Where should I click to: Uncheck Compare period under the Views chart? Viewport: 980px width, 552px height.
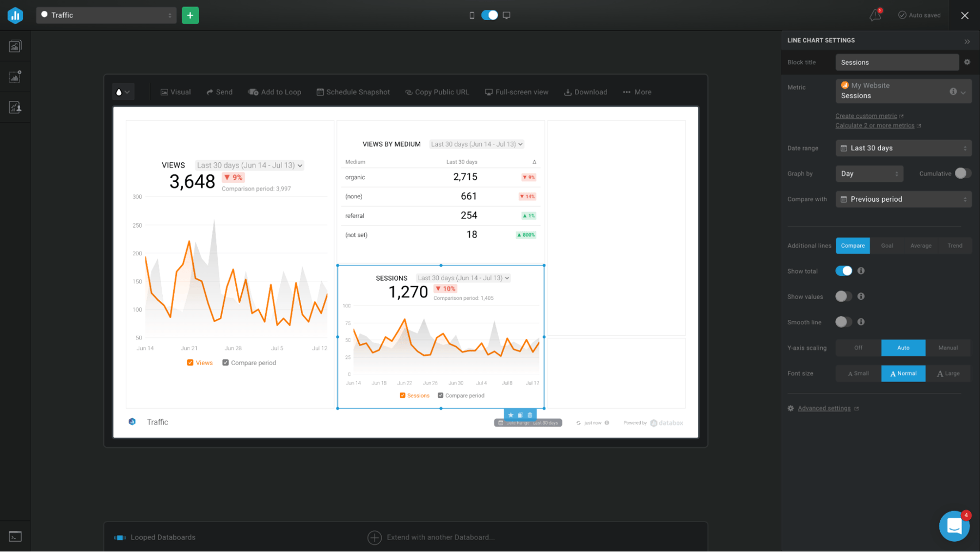[x=225, y=362]
